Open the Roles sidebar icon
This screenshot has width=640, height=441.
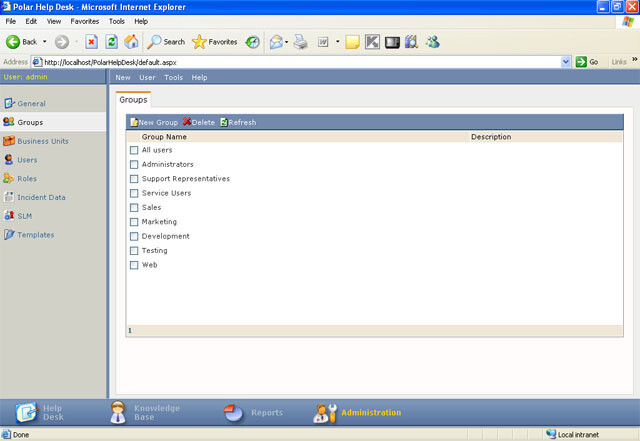9,178
